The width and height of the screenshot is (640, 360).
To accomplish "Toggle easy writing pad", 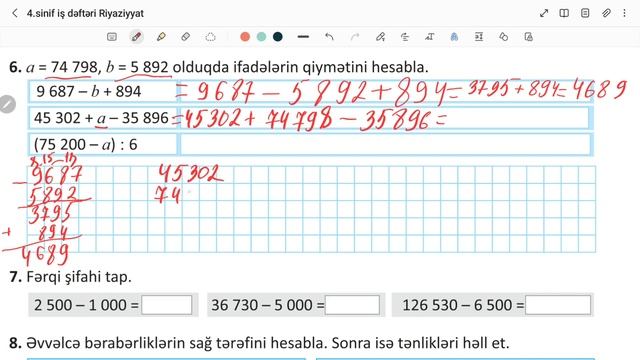I will 479,37.
